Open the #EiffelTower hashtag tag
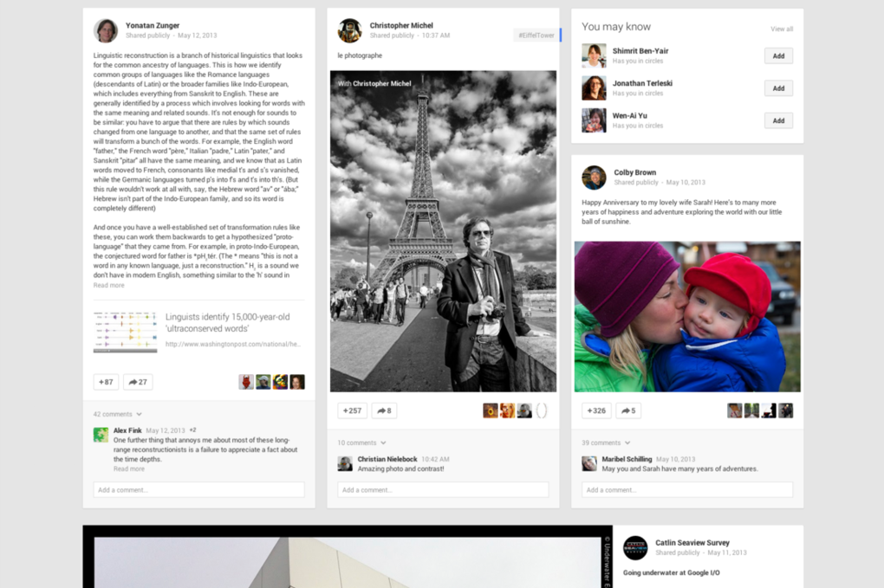This screenshot has width=884, height=588. pos(536,36)
